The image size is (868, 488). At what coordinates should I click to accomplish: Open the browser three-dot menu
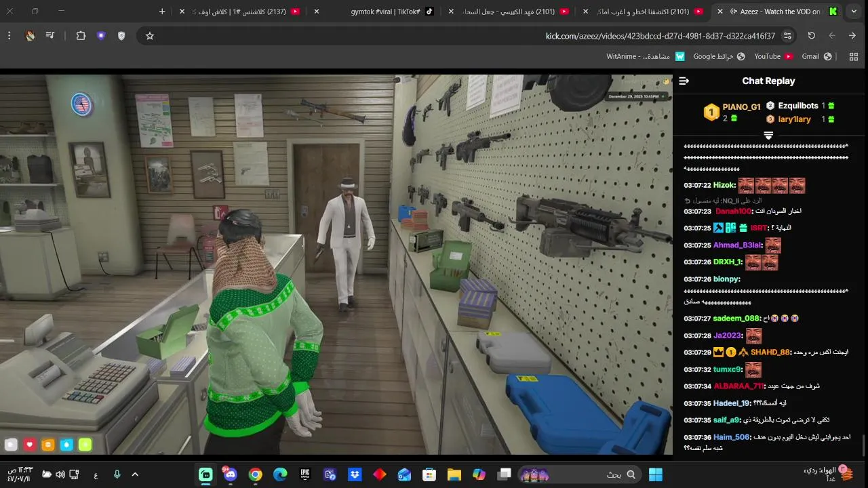click(9, 36)
